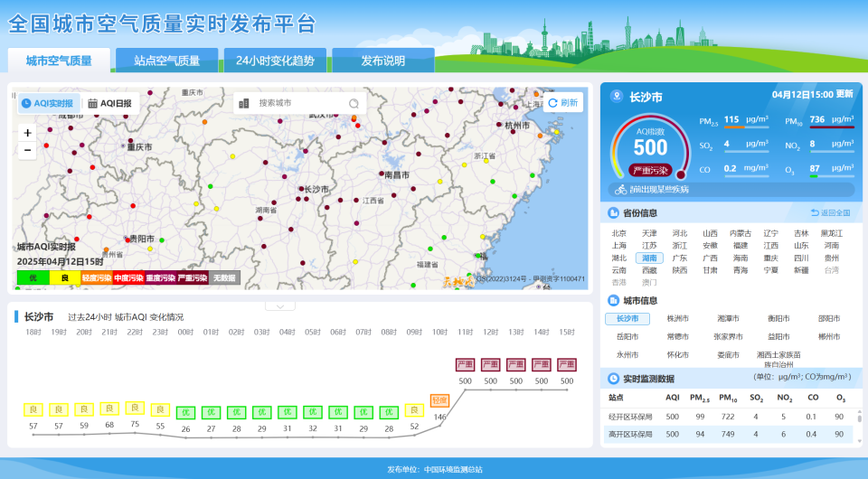Collapse the map panel with the chevron
This screenshot has width=868, height=479.
point(279,306)
